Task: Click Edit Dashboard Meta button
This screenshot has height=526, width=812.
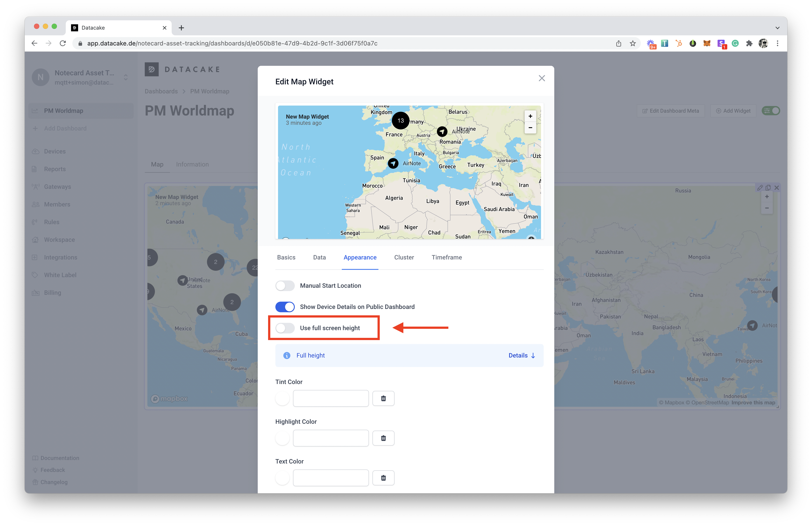Action: [671, 111]
